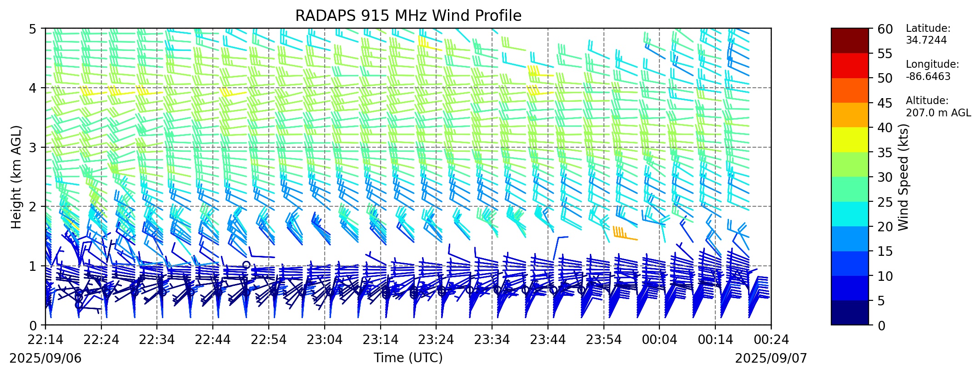The width and height of the screenshot is (980, 374).
Task: Click the Wind Speed (kts) colorbar label
Action: pyautogui.click(x=903, y=177)
